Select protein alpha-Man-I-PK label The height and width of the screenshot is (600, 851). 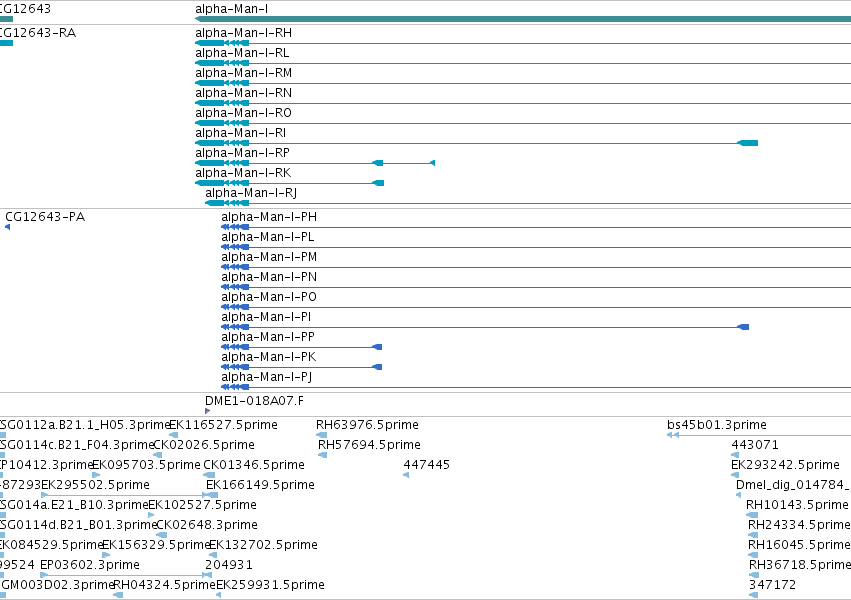269,358
